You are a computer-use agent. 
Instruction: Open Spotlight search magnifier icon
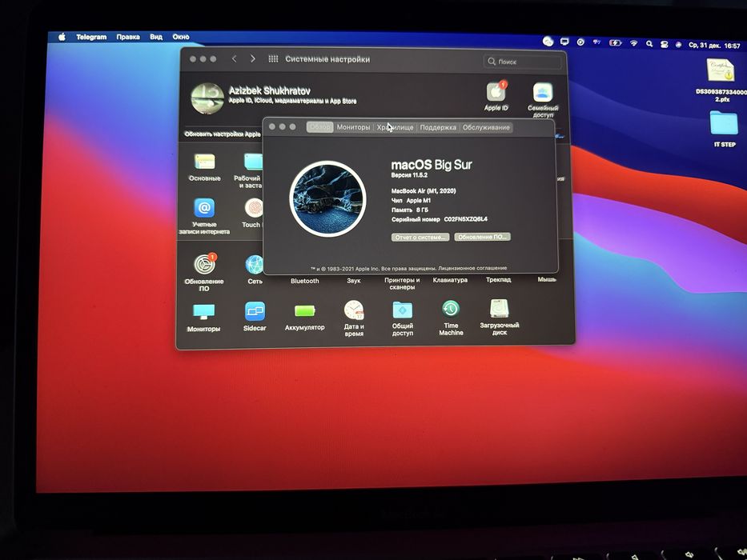(649, 44)
